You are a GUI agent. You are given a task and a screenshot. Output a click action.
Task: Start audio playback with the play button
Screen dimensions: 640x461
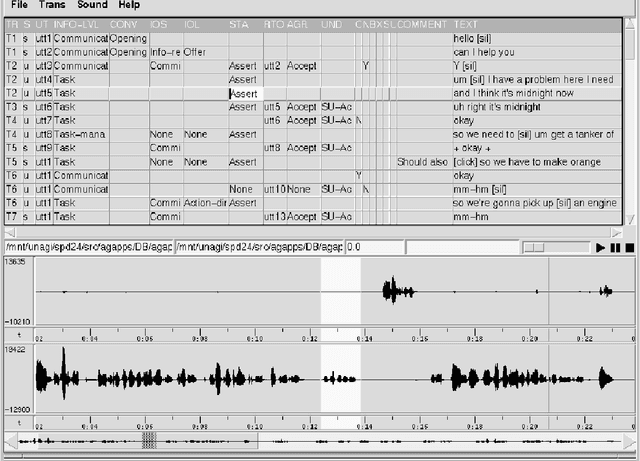pyautogui.click(x=600, y=247)
